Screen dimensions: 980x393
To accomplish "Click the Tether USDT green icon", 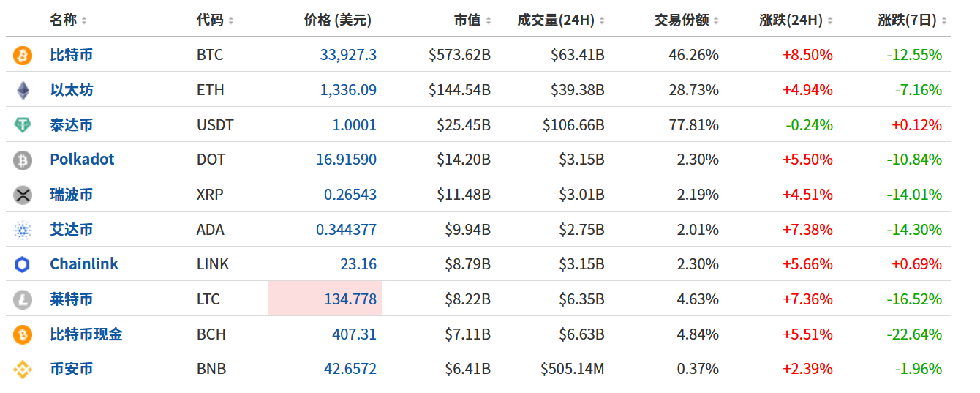I will click(x=23, y=125).
